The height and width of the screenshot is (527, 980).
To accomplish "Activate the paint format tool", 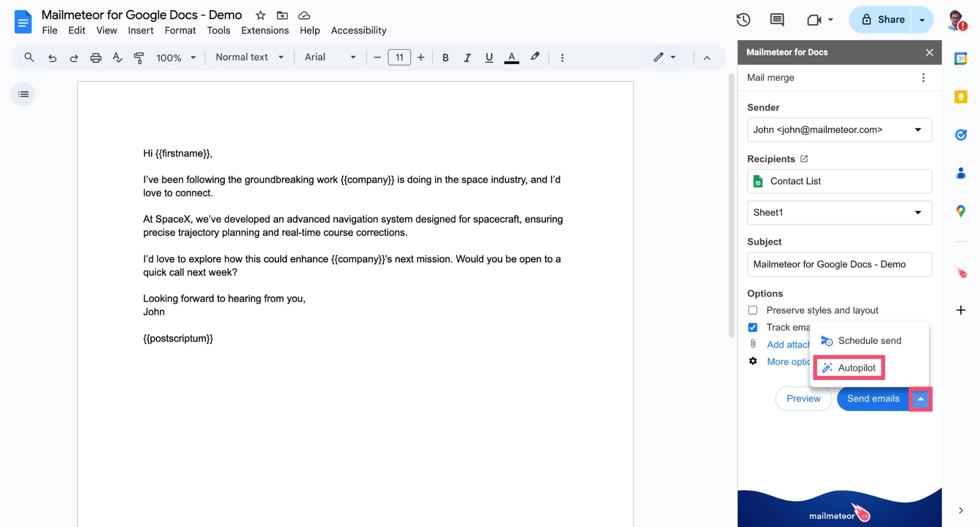I will coord(139,58).
